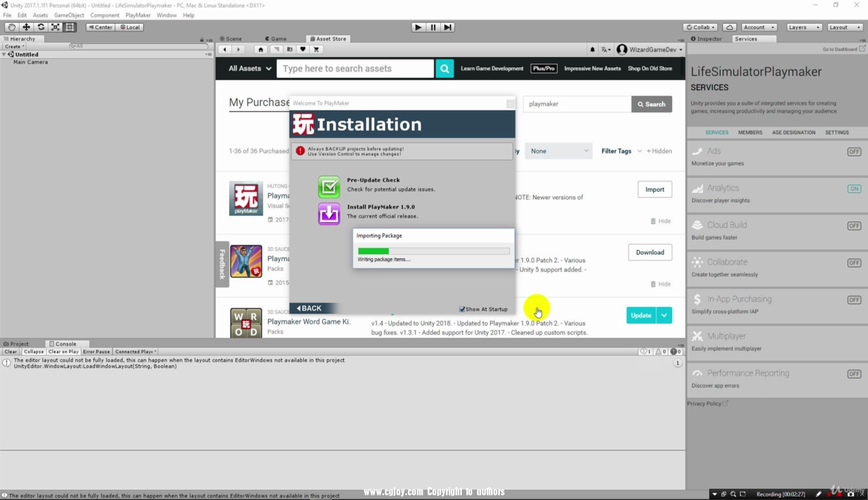Viewport: 868px width, 500px height.
Task: Open the Connected Player dropdown
Action: click(x=136, y=352)
